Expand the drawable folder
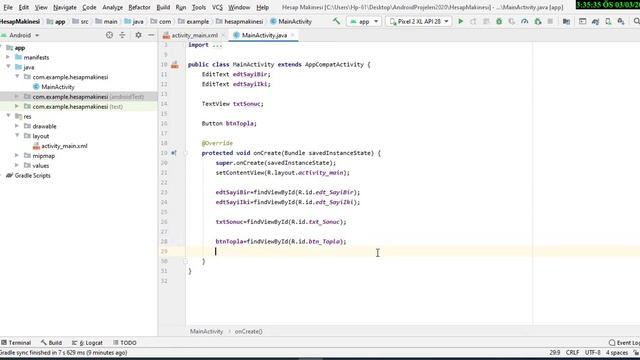 (17, 126)
